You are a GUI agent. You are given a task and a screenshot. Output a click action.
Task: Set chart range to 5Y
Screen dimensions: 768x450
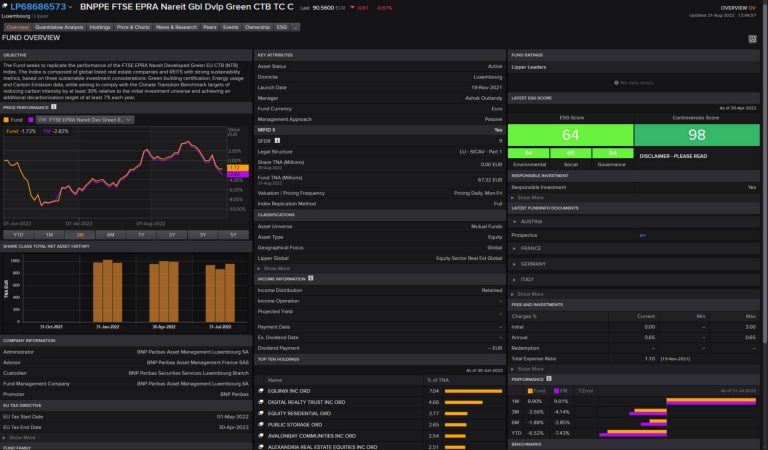[233, 235]
